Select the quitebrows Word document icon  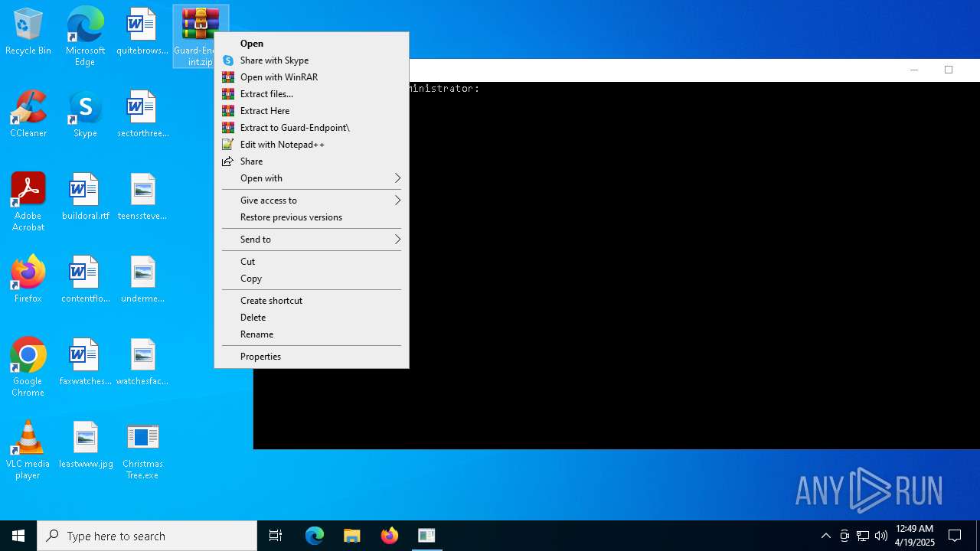[x=142, y=32]
